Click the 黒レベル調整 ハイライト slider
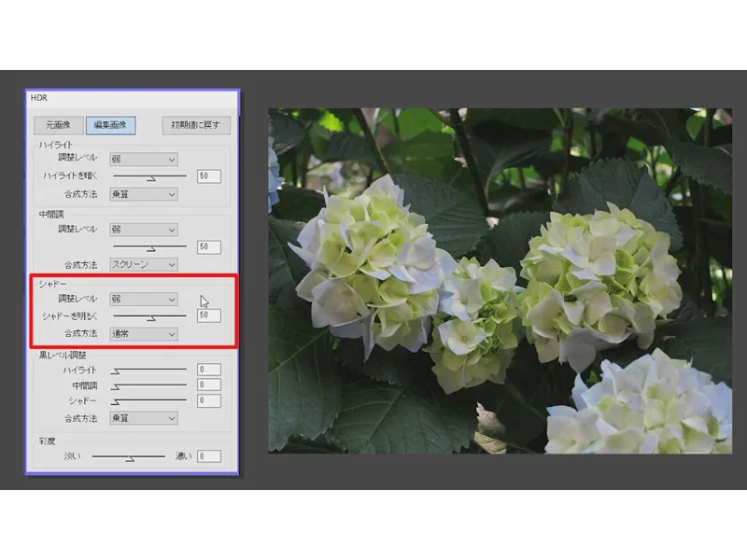 tap(149, 371)
